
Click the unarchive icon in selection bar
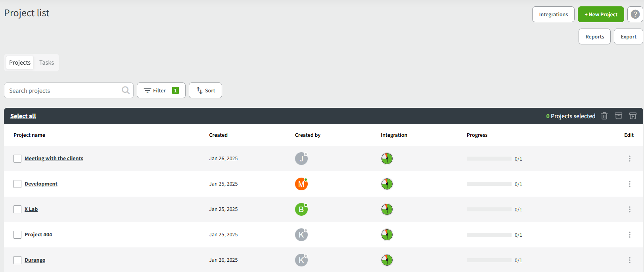[632, 116]
